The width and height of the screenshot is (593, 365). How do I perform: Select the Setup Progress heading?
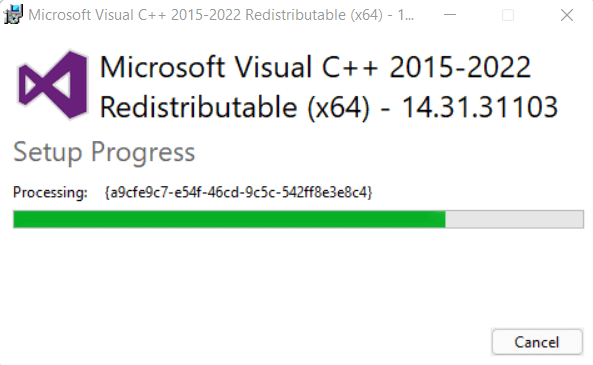pos(104,152)
